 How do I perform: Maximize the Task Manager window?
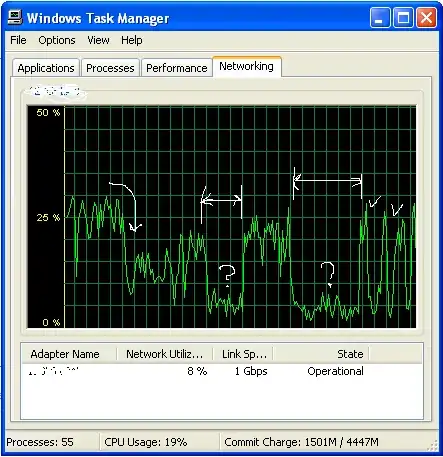[403, 17]
